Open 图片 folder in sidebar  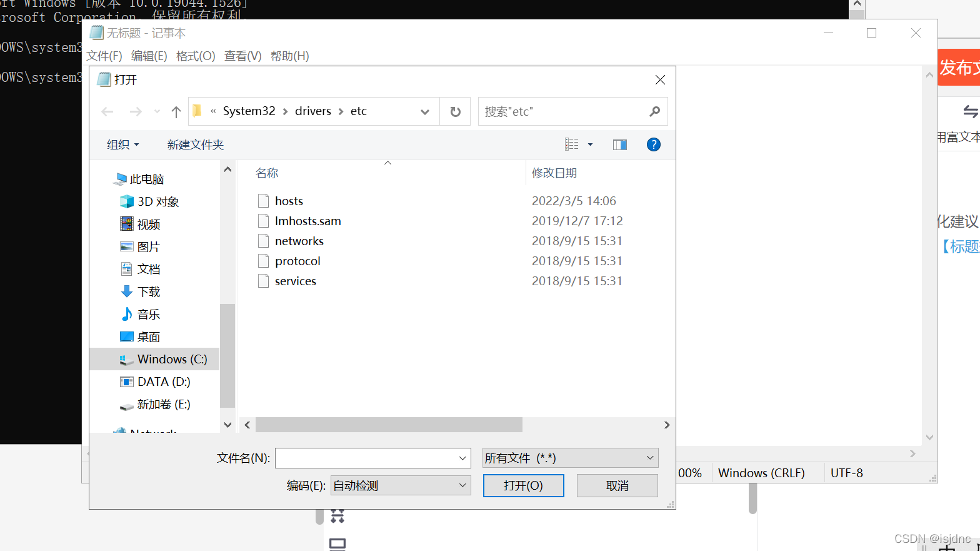tap(140, 246)
